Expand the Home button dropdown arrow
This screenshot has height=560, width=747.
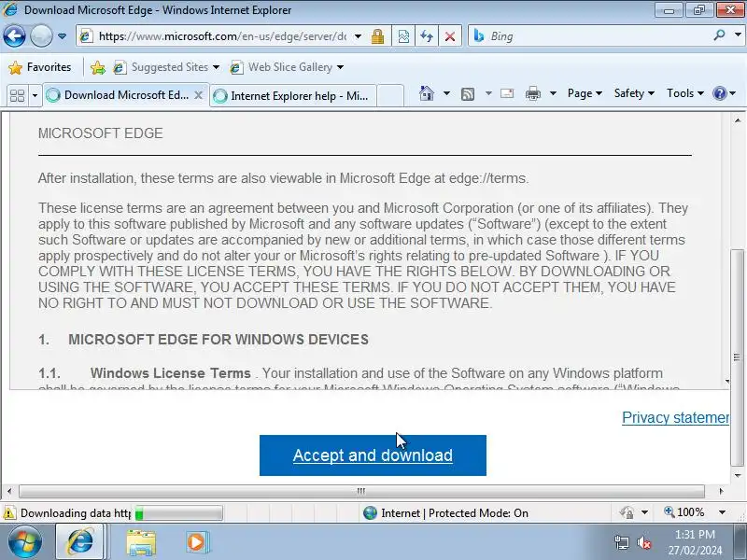coord(446,93)
